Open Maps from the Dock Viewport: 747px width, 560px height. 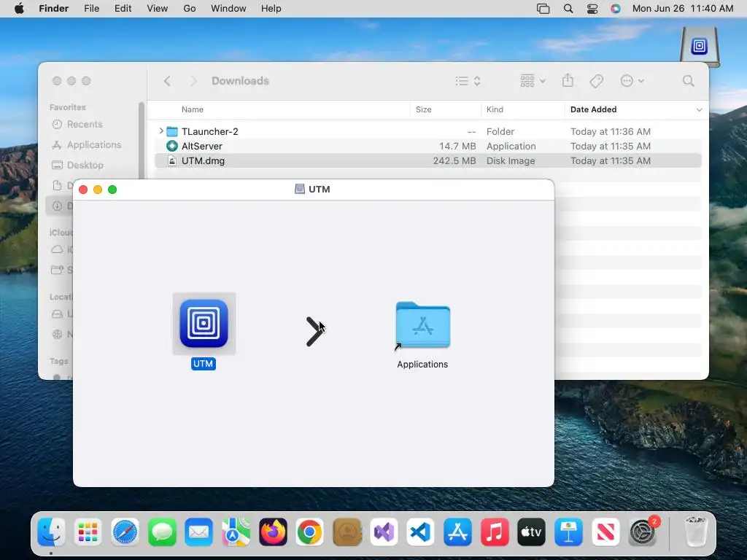coord(236,532)
